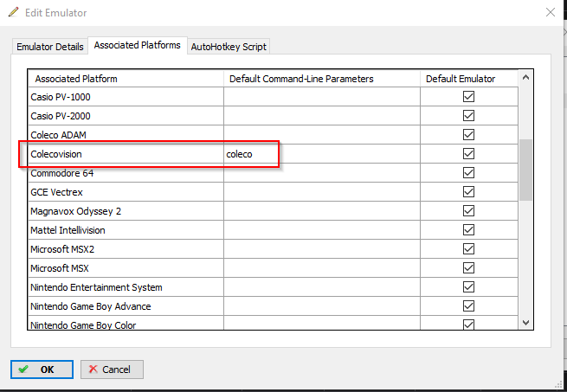Select the Microsoft MSX platform cell

click(126, 268)
